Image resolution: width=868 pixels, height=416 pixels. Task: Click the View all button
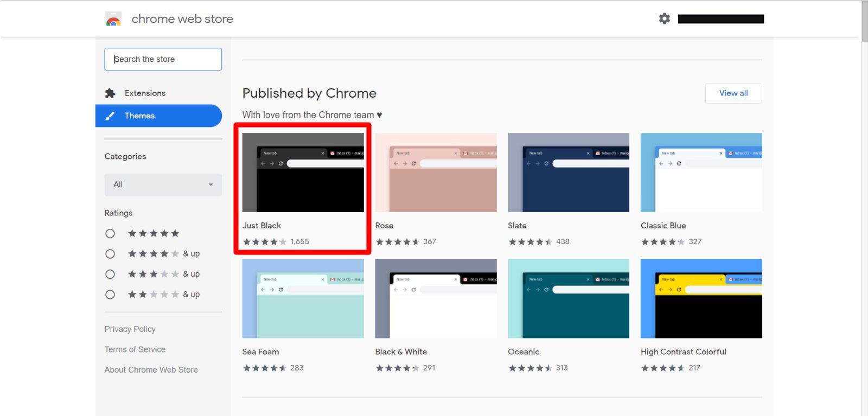[733, 93]
